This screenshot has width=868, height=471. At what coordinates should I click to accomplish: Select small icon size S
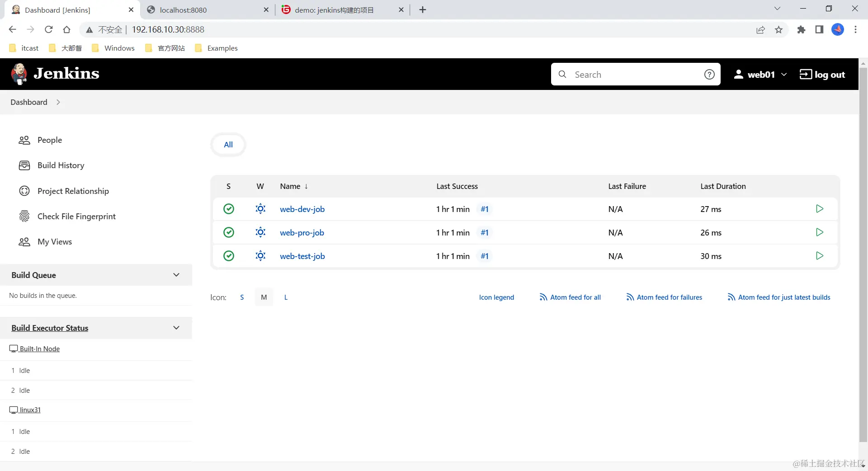click(x=242, y=297)
